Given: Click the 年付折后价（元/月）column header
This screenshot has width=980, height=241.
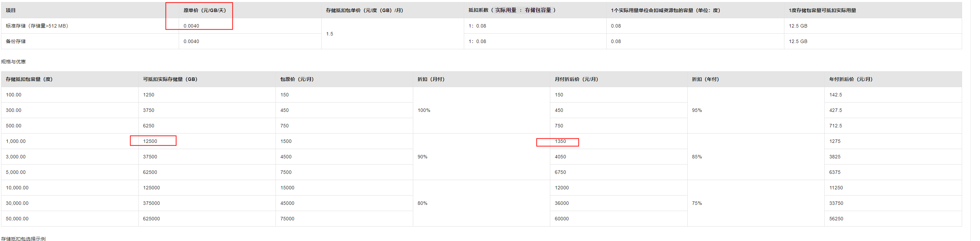Looking at the screenshot, I should click(x=851, y=80).
